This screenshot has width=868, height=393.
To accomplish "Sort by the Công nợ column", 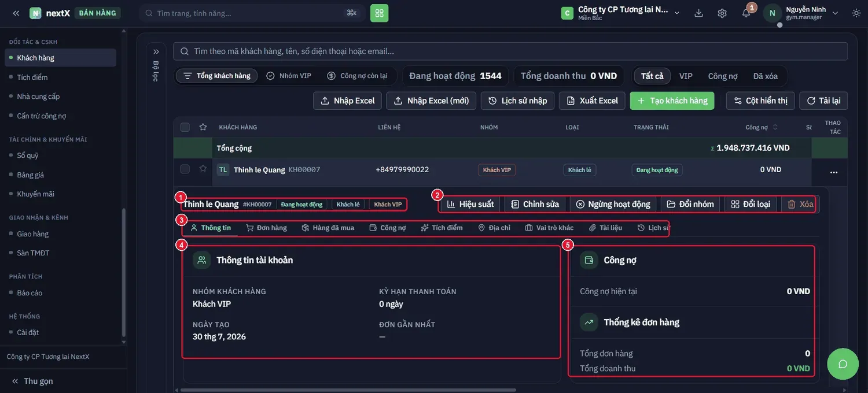I will (x=762, y=127).
